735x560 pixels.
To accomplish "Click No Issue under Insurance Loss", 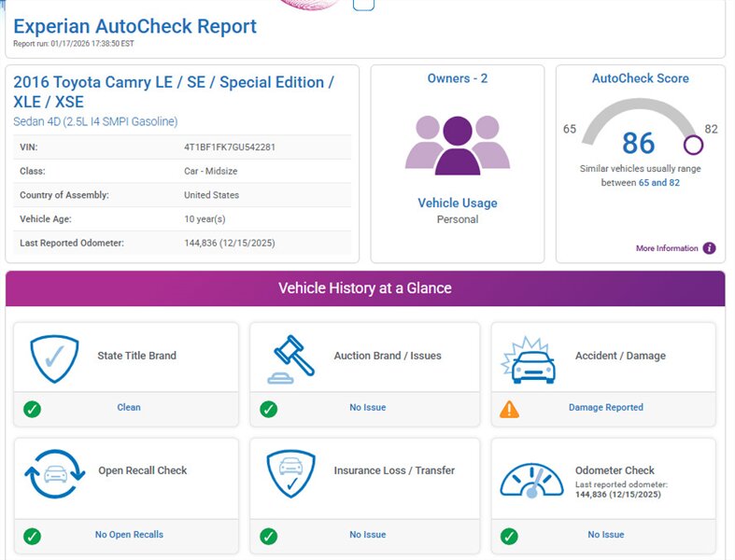I will [367, 535].
